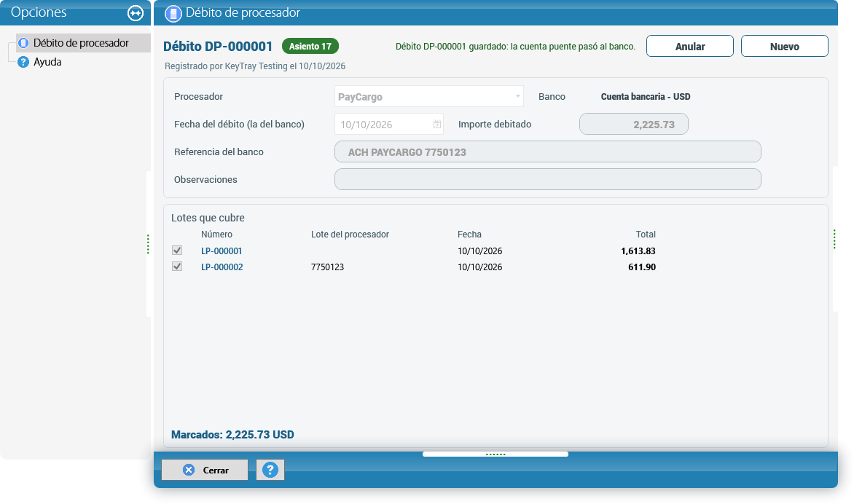Screen dimensions: 854x504
Task: Click the Lotes que cubre section title
Action: click(x=208, y=218)
